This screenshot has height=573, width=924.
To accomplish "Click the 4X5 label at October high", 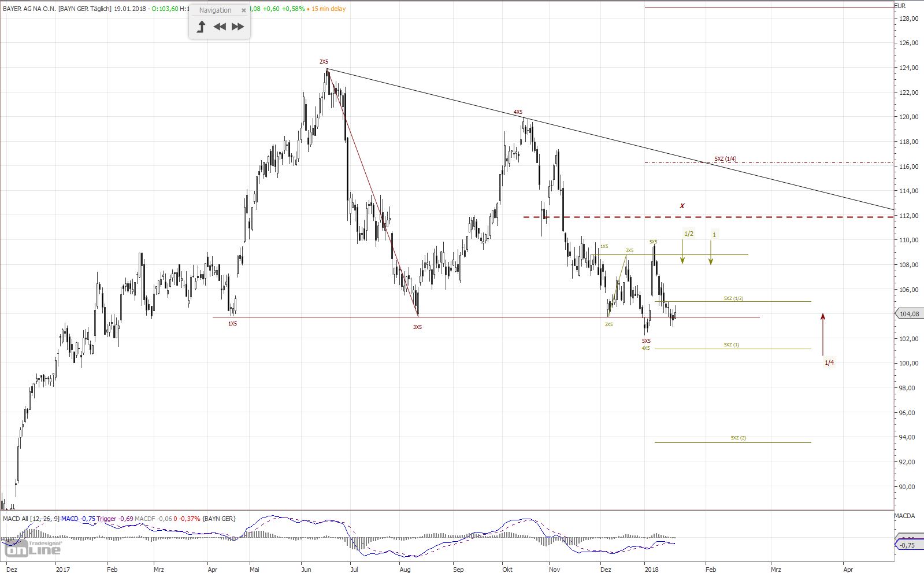I will tap(518, 112).
